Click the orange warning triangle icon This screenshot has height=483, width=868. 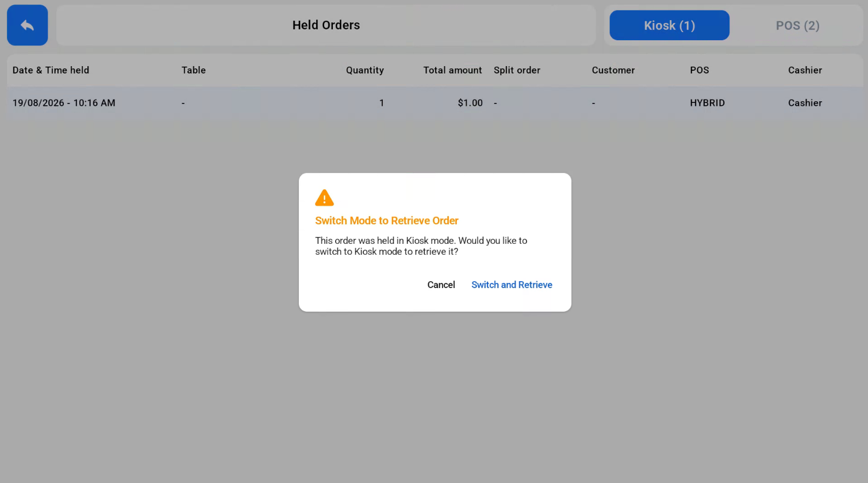[324, 198]
